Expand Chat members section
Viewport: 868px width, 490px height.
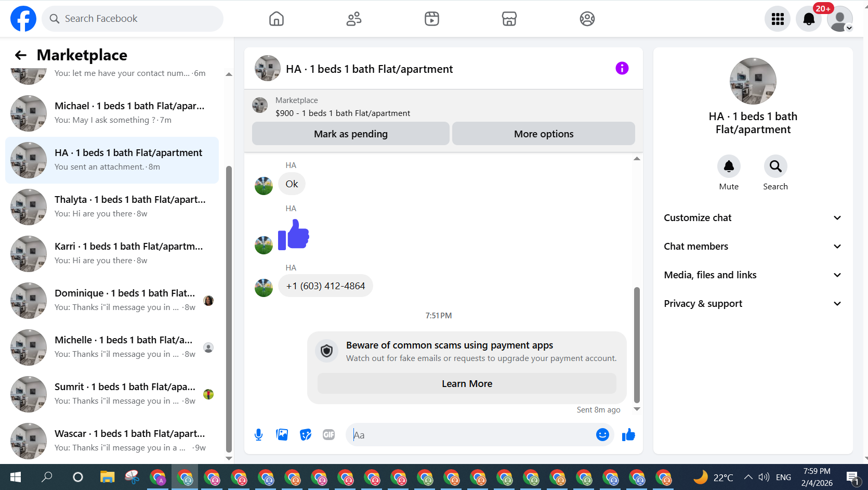click(x=753, y=247)
